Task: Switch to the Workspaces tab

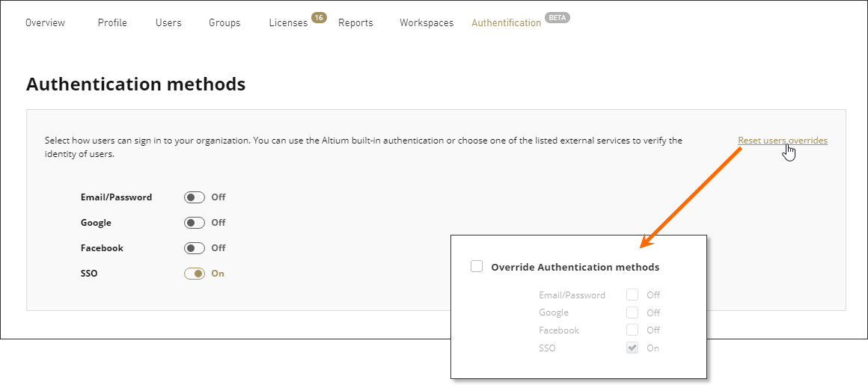Action: pyautogui.click(x=427, y=22)
